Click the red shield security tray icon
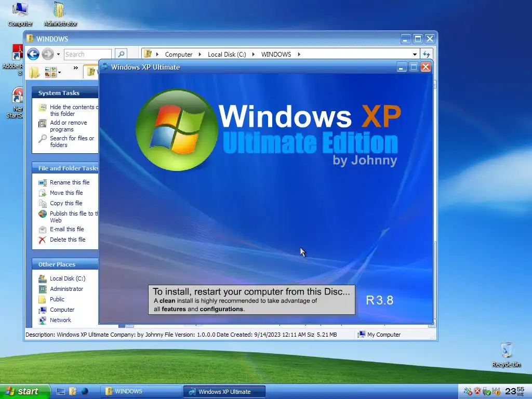This screenshot has height=399, width=532. (477, 392)
